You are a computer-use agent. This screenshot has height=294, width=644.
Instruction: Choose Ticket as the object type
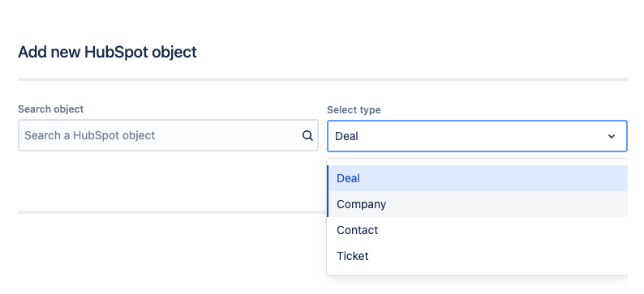(477, 256)
